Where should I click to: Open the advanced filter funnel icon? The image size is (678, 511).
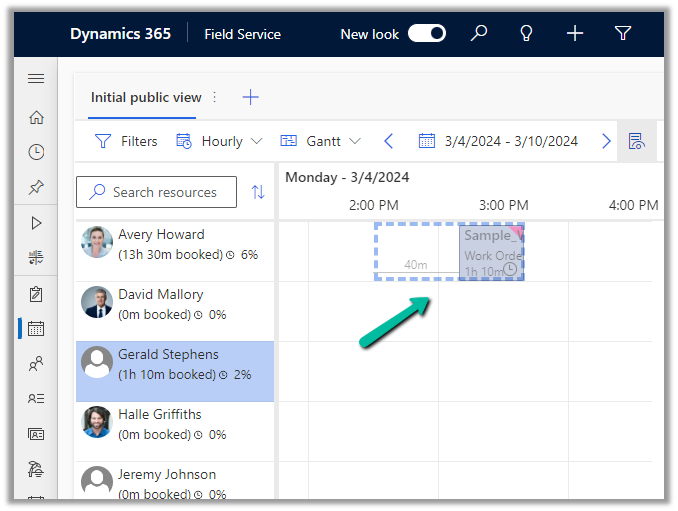622,34
